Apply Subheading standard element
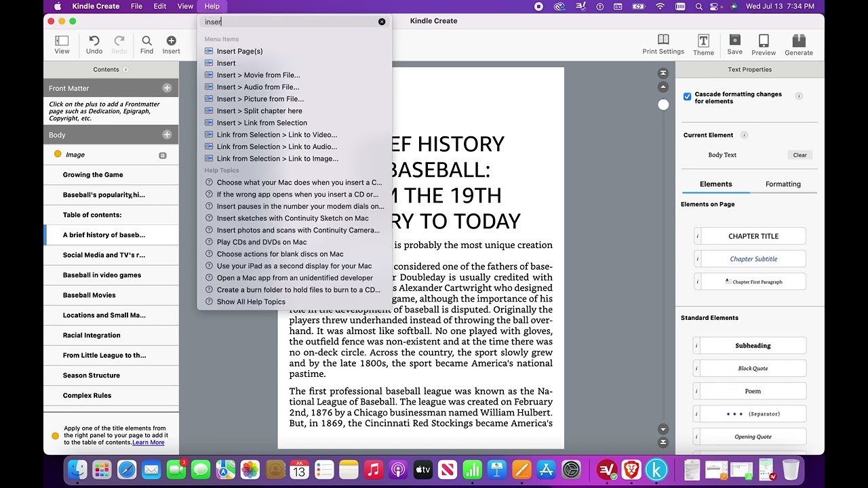The image size is (868, 488). pyautogui.click(x=753, y=346)
